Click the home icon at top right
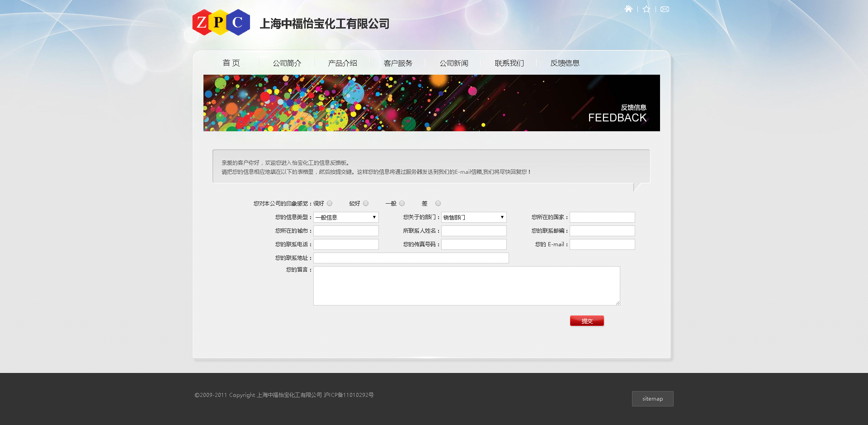Screen dimensions: 868x425 [628, 9]
